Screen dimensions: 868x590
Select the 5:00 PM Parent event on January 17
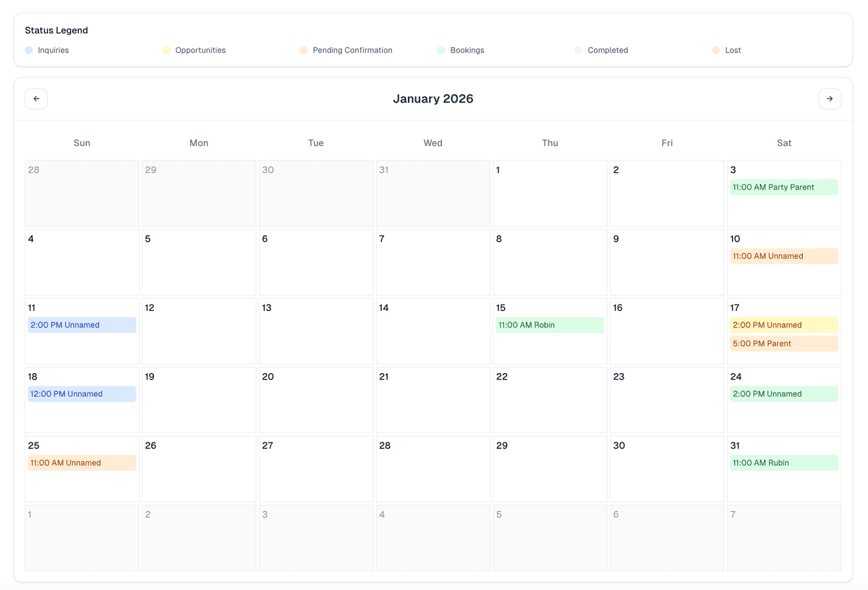tap(784, 343)
